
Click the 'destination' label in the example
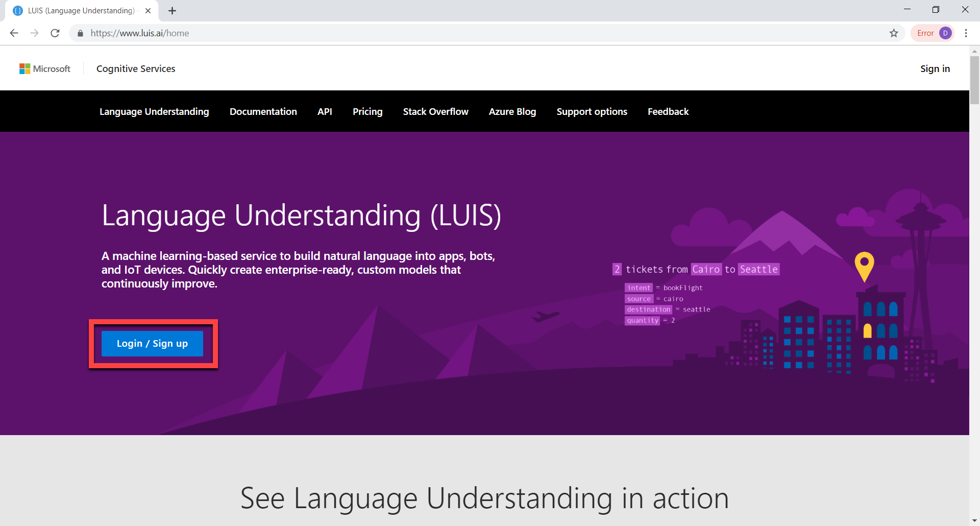648,309
